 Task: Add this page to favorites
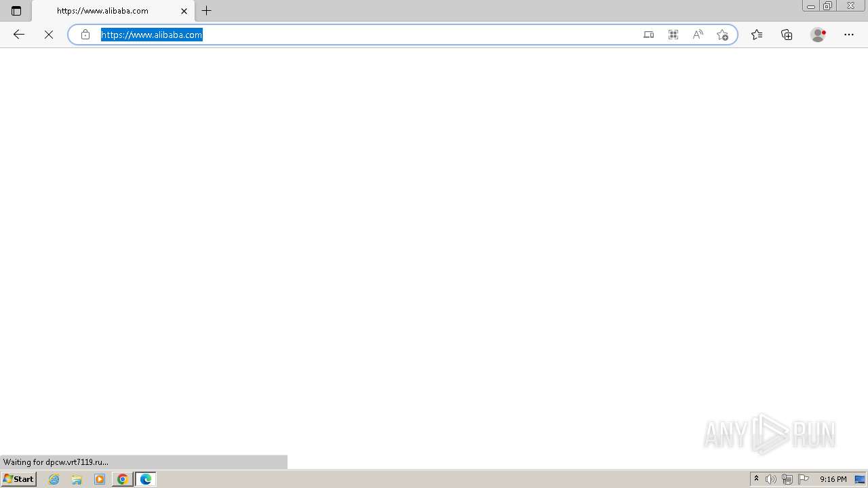pyautogui.click(x=722, y=35)
